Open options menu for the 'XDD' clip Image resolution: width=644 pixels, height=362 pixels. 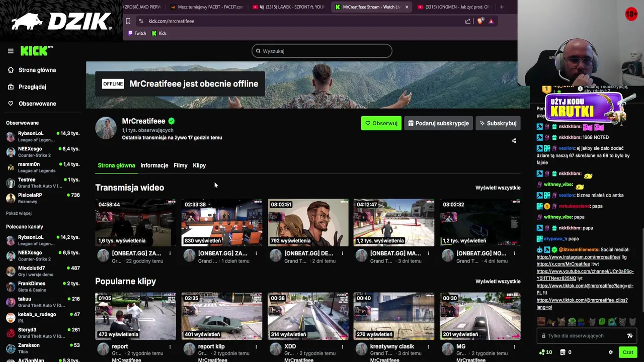(x=342, y=346)
